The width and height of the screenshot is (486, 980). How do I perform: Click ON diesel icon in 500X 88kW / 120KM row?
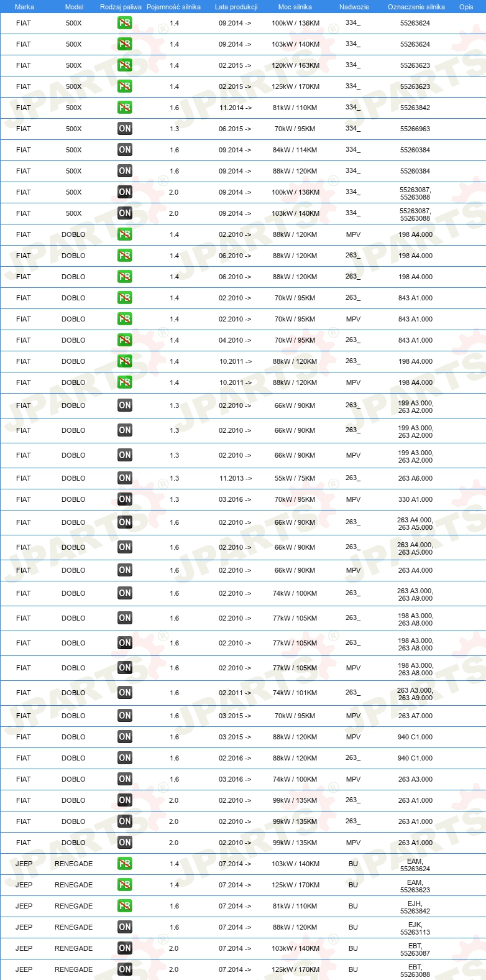pyautogui.click(x=125, y=171)
